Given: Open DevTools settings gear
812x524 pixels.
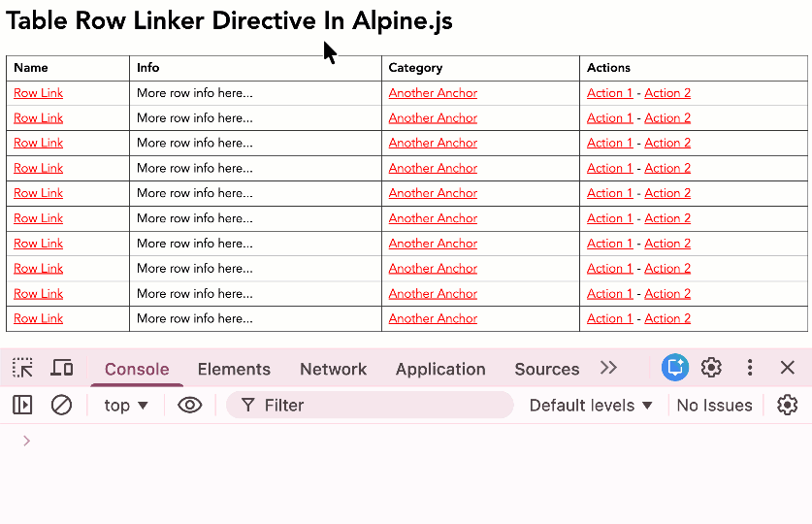Looking at the screenshot, I should 711,368.
